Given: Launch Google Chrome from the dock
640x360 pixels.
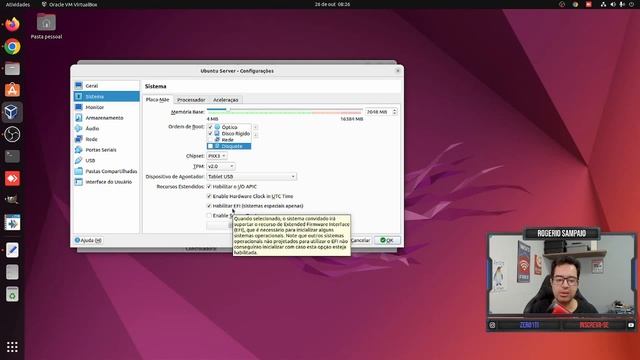Looking at the screenshot, I should coord(12,47).
